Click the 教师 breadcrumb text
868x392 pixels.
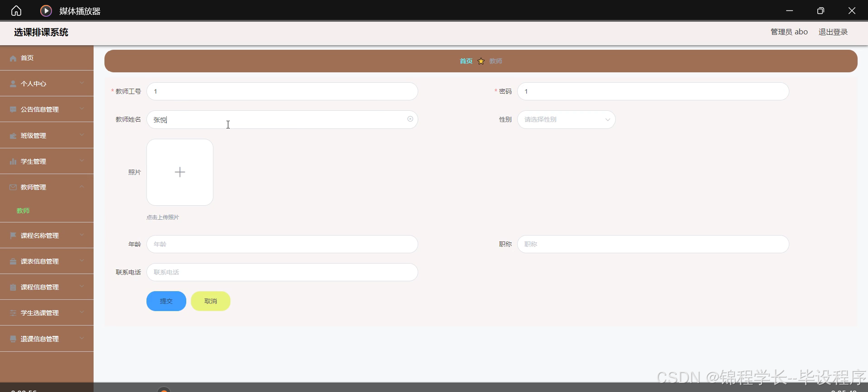[x=495, y=61]
